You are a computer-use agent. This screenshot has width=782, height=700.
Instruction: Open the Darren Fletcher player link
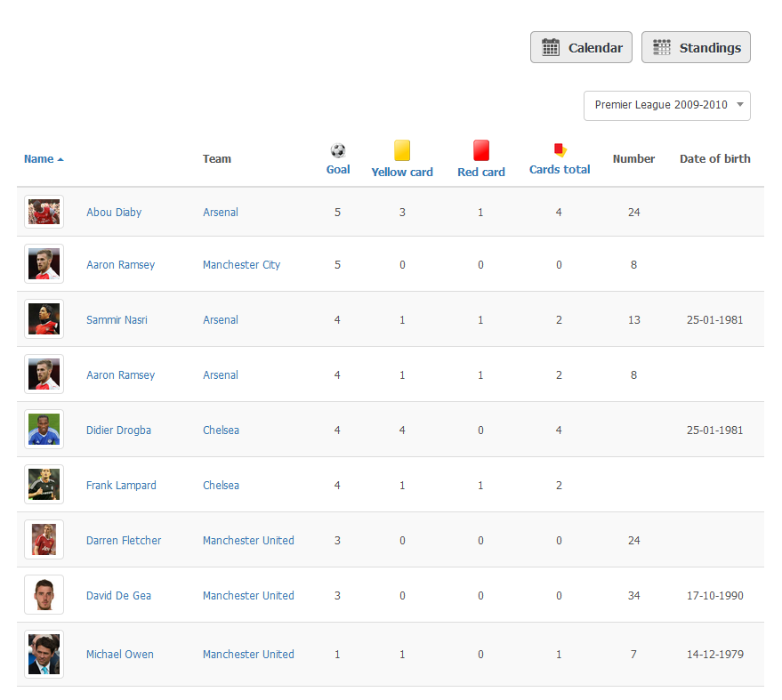click(x=124, y=541)
